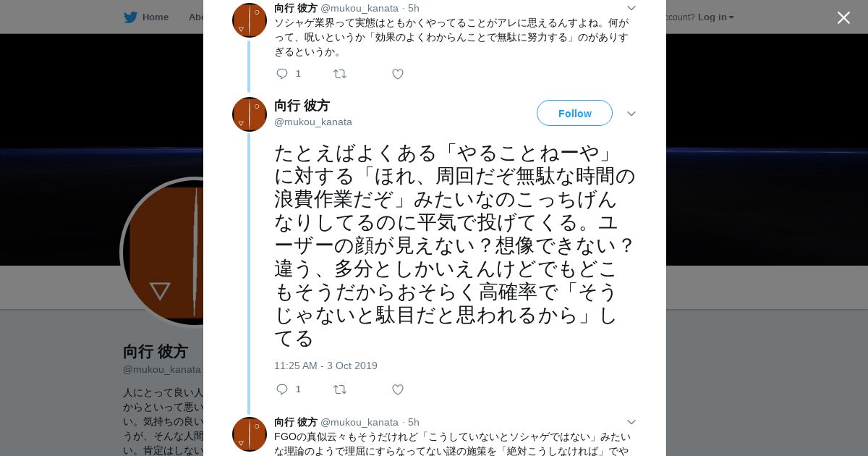Click the FGO tweet's author avatar
The height and width of the screenshot is (456, 868).
tap(250, 434)
